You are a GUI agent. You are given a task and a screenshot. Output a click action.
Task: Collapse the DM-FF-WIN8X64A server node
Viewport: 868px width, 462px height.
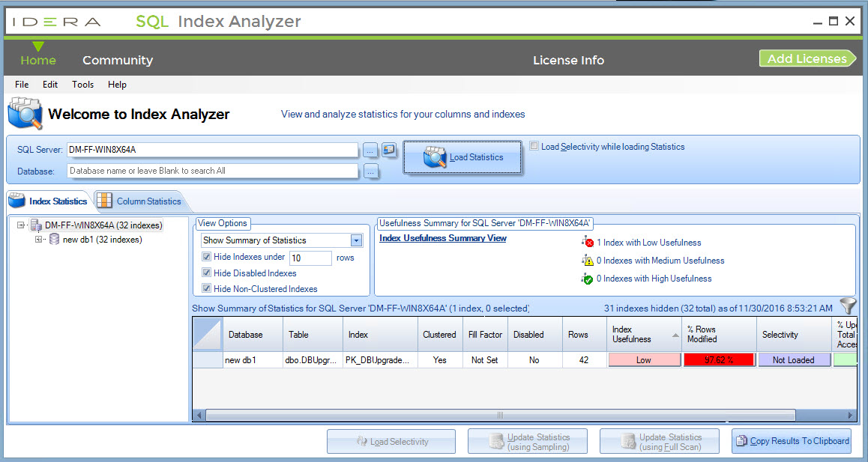21,225
